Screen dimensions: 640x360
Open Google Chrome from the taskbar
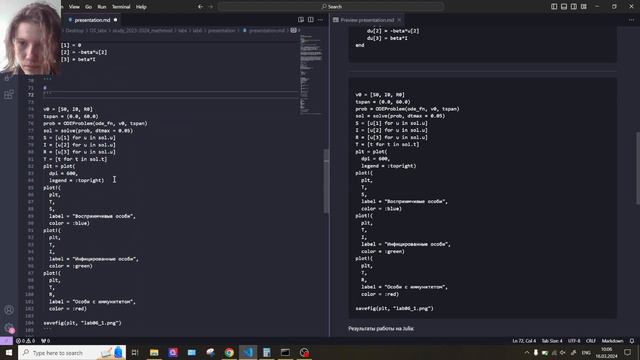[x=229, y=352]
